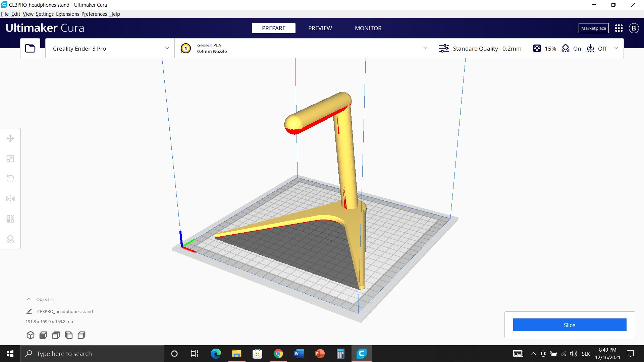Open Microsoft Edge from taskbar
644x362 pixels.
[216, 354]
